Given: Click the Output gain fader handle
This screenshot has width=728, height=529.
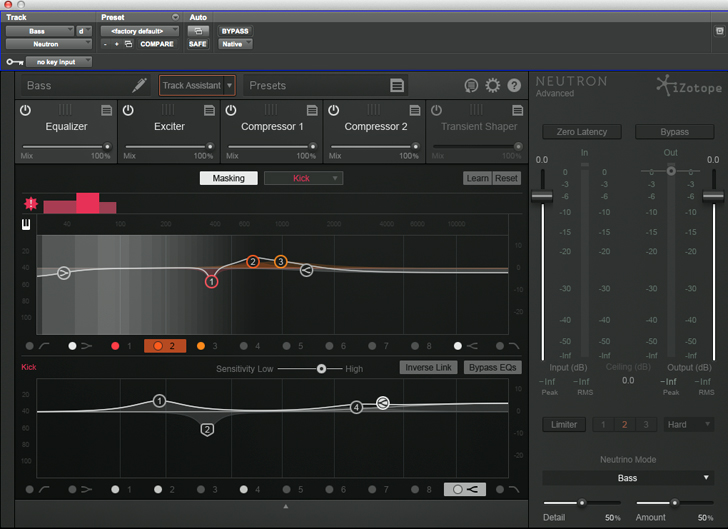Looking at the screenshot, I should 713,196.
